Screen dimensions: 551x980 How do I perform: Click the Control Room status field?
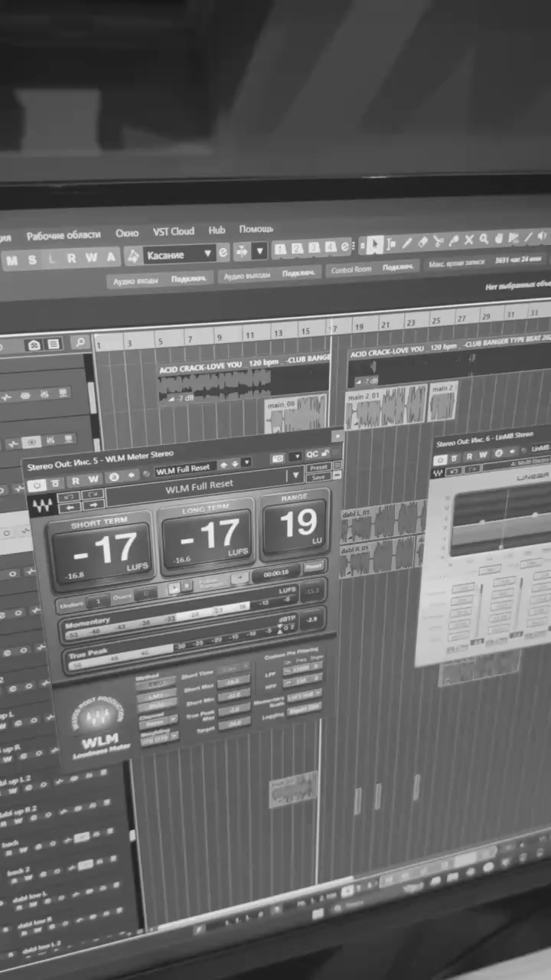click(373, 269)
